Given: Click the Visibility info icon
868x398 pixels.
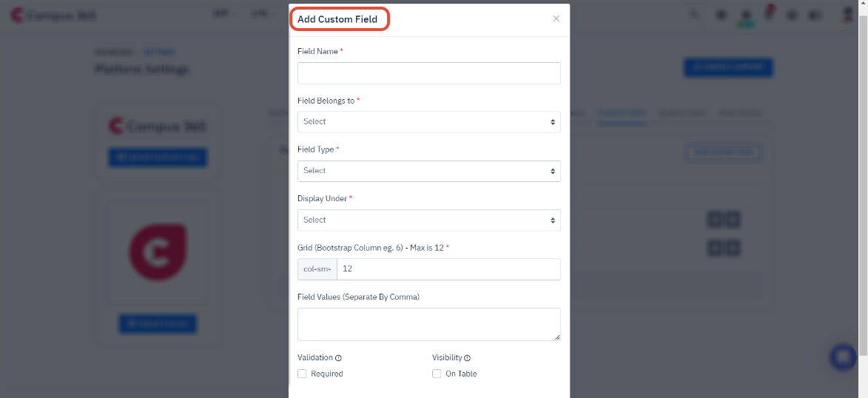Looking at the screenshot, I should 467,358.
